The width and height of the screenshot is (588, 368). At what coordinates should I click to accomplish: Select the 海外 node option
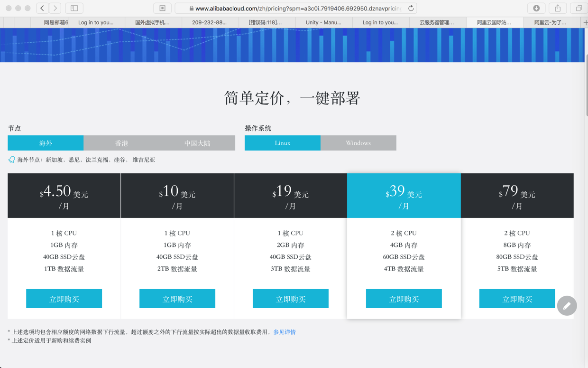click(x=46, y=143)
